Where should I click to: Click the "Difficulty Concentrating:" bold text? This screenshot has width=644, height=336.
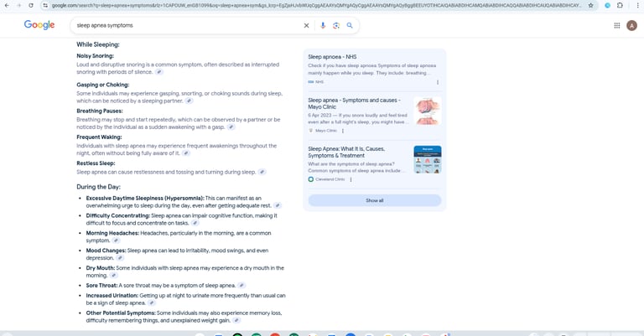point(118,216)
